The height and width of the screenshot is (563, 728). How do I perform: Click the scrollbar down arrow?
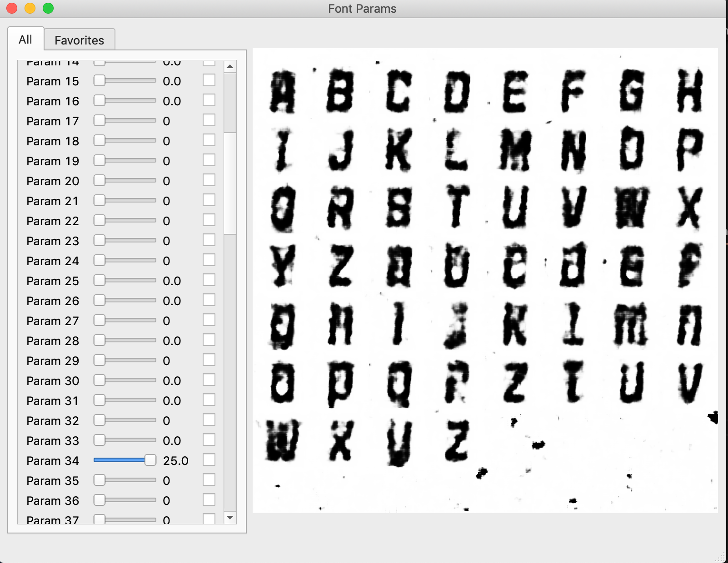coord(230,518)
